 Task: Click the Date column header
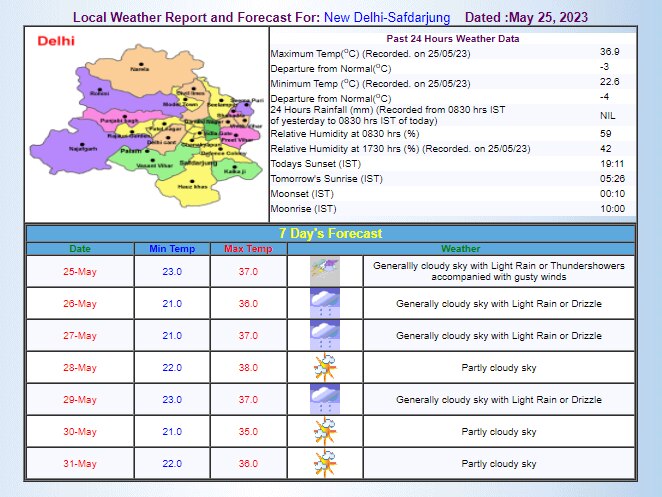pos(80,248)
